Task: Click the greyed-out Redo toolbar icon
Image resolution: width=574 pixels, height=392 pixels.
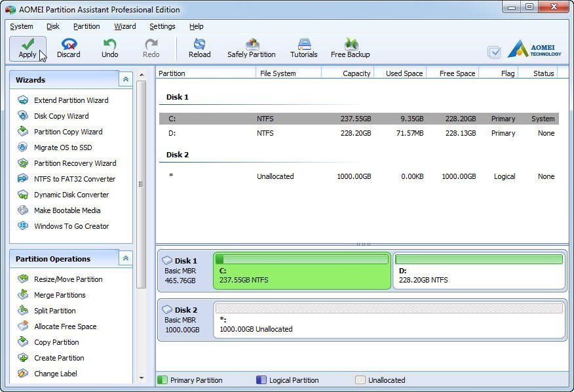Action: click(x=151, y=49)
